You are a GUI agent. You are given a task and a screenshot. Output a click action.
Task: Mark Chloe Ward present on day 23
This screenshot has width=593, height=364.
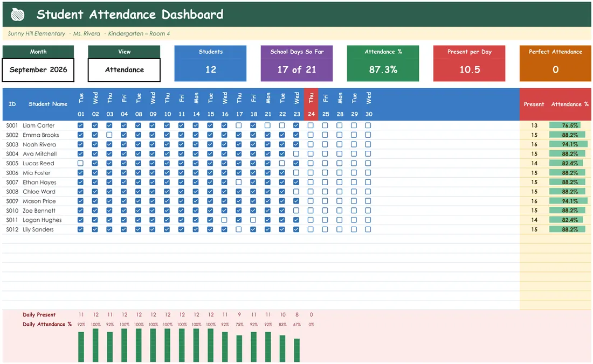tap(296, 192)
